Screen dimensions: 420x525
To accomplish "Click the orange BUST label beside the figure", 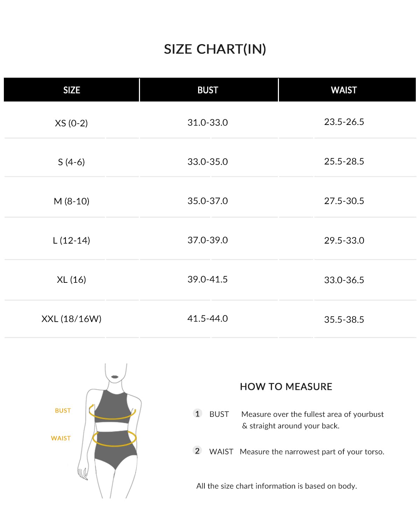I will click(63, 411).
